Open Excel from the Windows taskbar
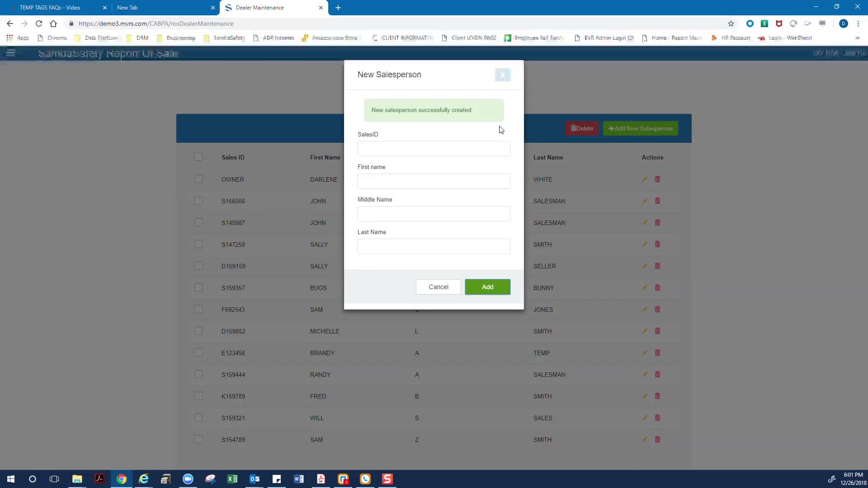868x488 pixels. [232, 479]
